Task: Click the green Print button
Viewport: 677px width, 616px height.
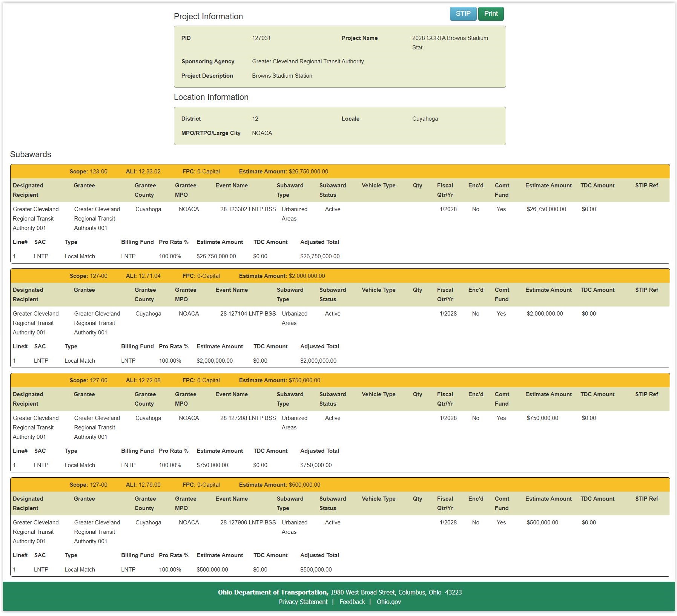Action: point(491,14)
